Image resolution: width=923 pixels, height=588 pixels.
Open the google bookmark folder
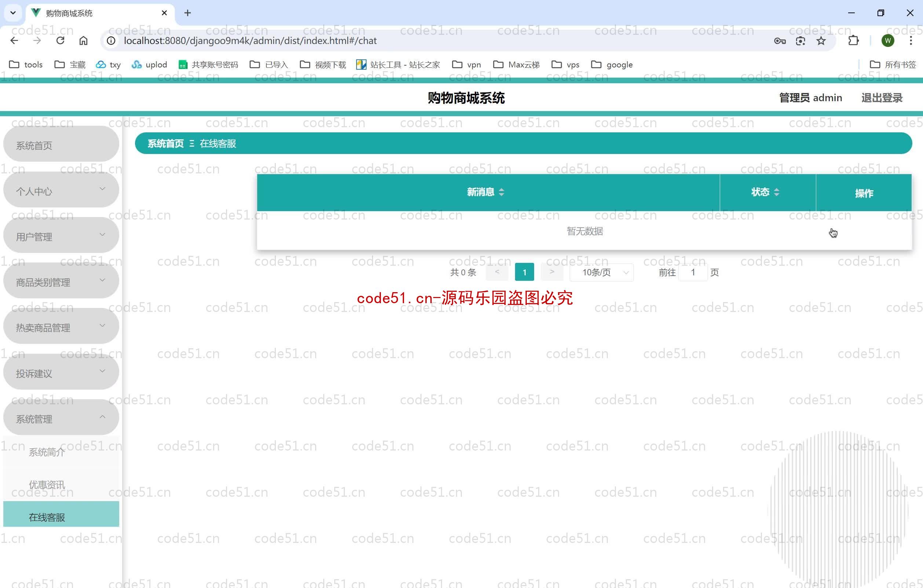(612, 65)
